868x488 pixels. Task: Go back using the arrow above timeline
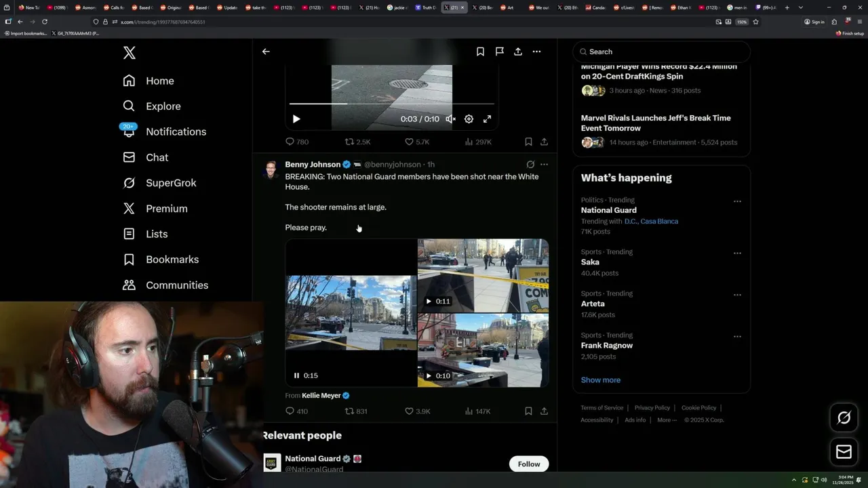point(266,52)
